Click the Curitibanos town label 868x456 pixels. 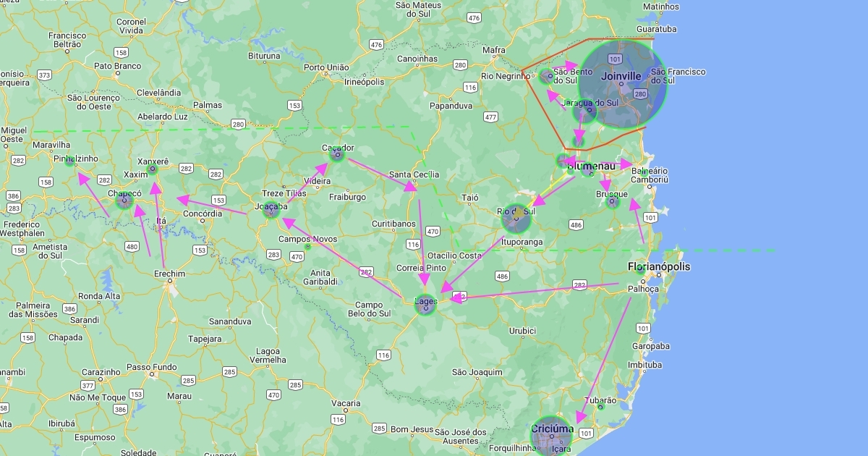(x=393, y=224)
